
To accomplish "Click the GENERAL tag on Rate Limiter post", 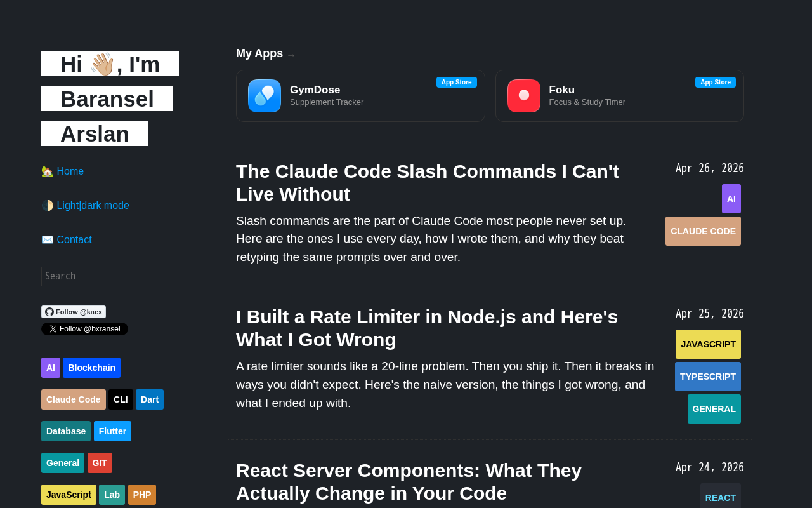I will pos(714,409).
